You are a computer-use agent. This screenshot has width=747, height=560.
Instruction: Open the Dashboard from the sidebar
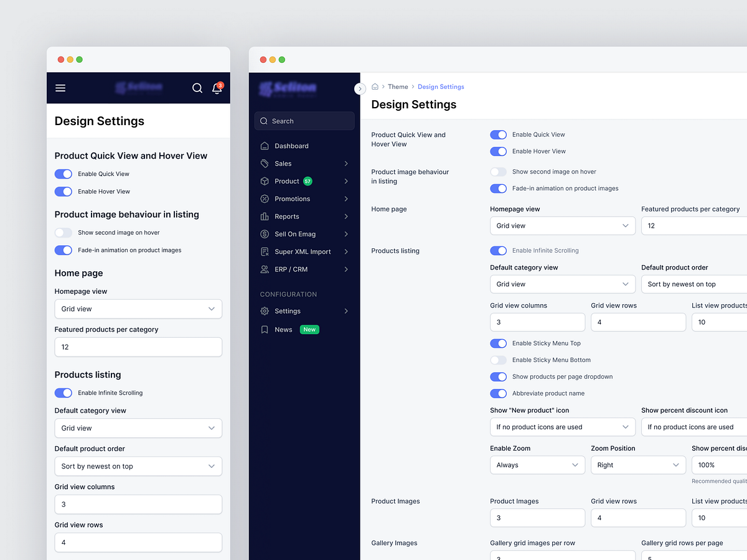pos(264,146)
